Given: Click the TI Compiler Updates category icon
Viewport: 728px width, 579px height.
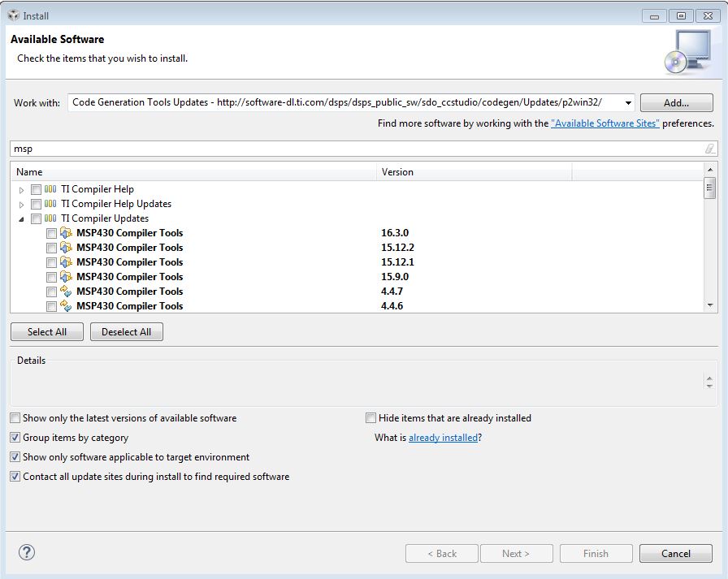Looking at the screenshot, I should pyautogui.click(x=50, y=218).
